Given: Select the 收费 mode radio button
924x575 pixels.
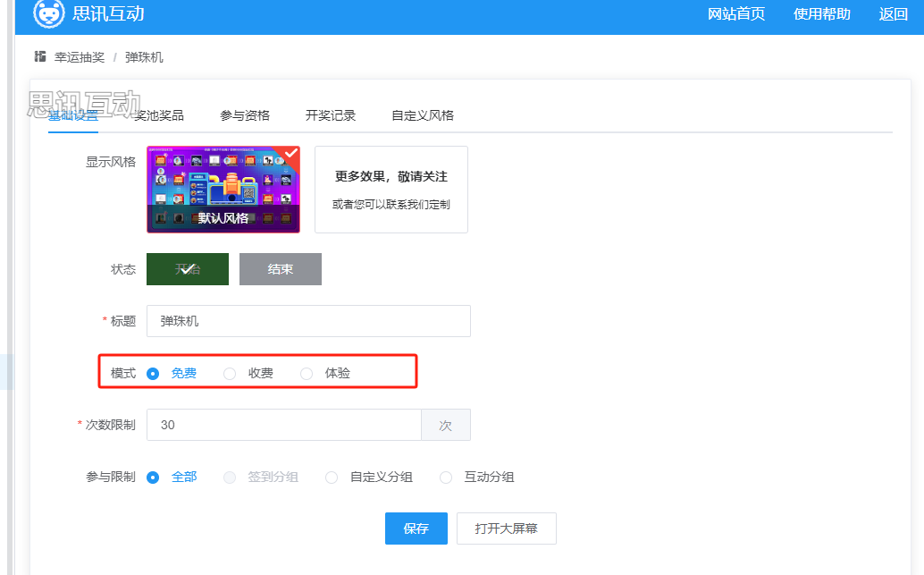Looking at the screenshot, I should click(x=230, y=373).
